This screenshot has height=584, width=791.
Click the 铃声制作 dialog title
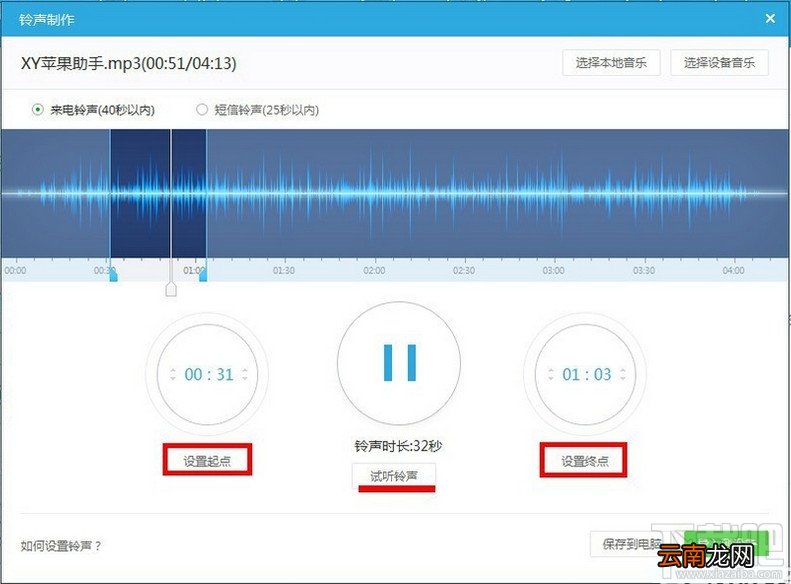47,20
